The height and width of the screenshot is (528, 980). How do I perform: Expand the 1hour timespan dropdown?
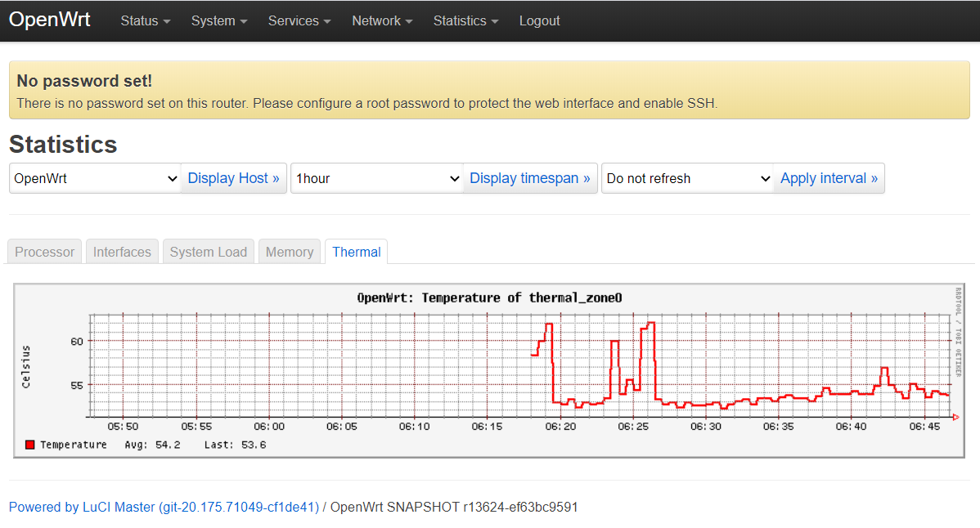pos(377,178)
